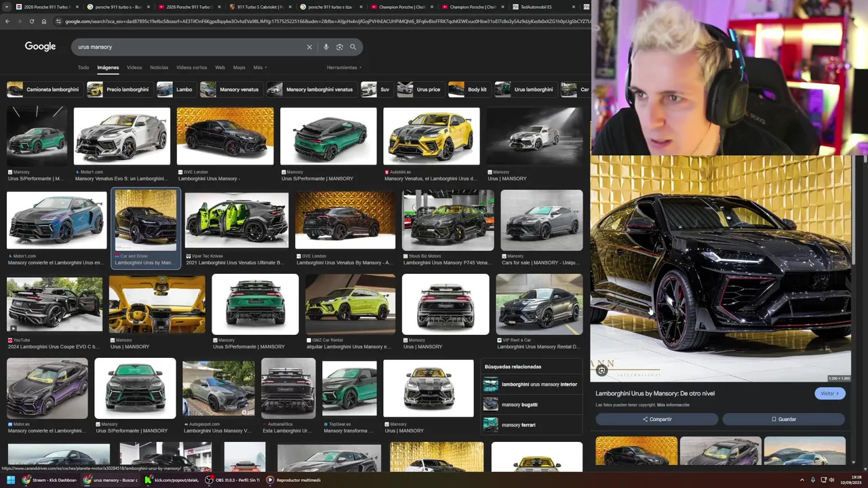Start a voice search with the microphone icon

point(326,47)
